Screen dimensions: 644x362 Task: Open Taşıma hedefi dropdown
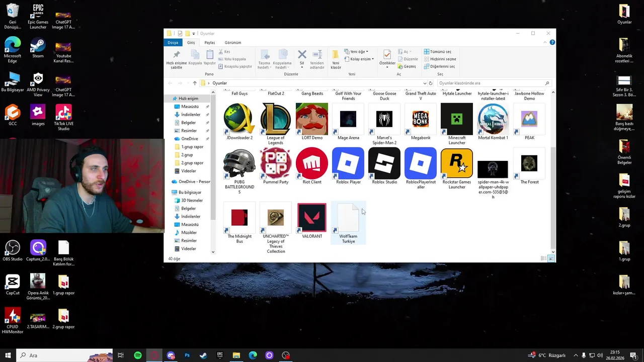pos(264,59)
